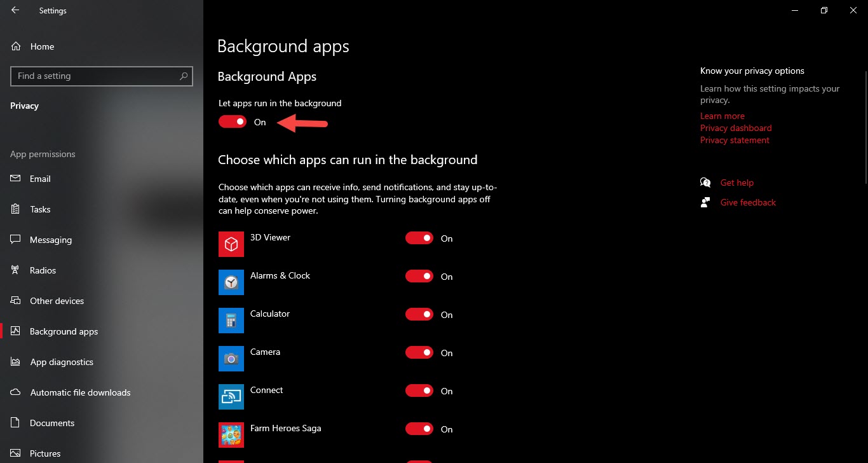The height and width of the screenshot is (463, 868).
Task: Disable Let apps run in the background
Action: 233,121
